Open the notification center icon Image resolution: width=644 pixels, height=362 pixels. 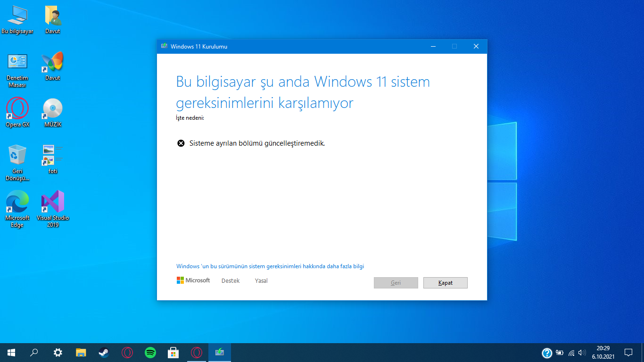click(x=628, y=353)
